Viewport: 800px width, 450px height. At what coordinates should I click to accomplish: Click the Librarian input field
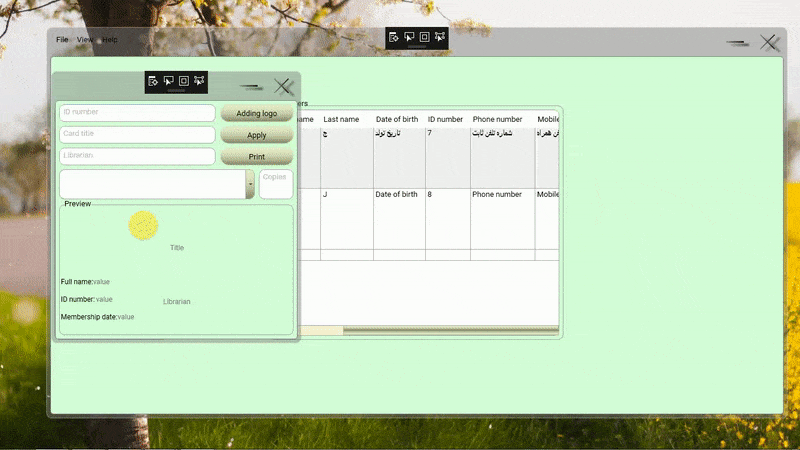pos(137,156)
